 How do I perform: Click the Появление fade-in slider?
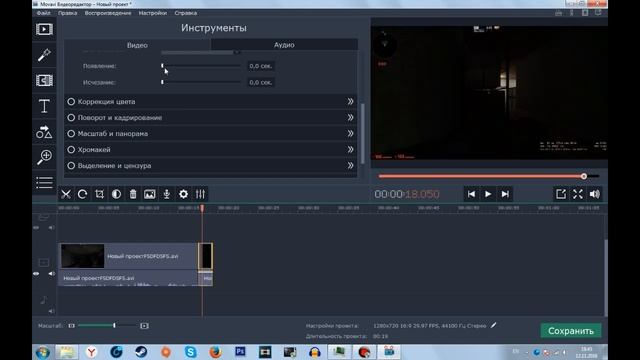[x=201, y=66]
